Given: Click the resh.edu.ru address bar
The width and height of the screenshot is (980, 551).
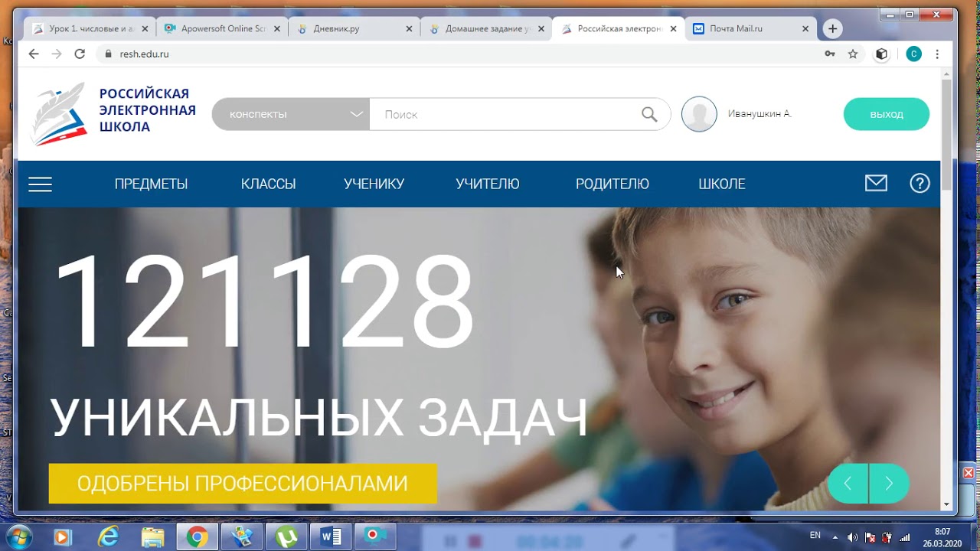Looking at the screenshot, I should [459, 54].
